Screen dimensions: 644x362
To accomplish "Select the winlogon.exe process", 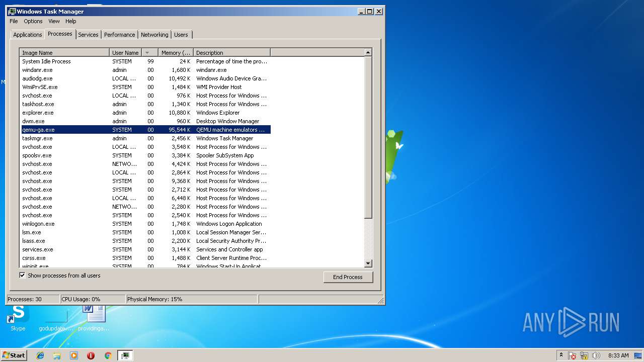I will [x=145, y=224].
